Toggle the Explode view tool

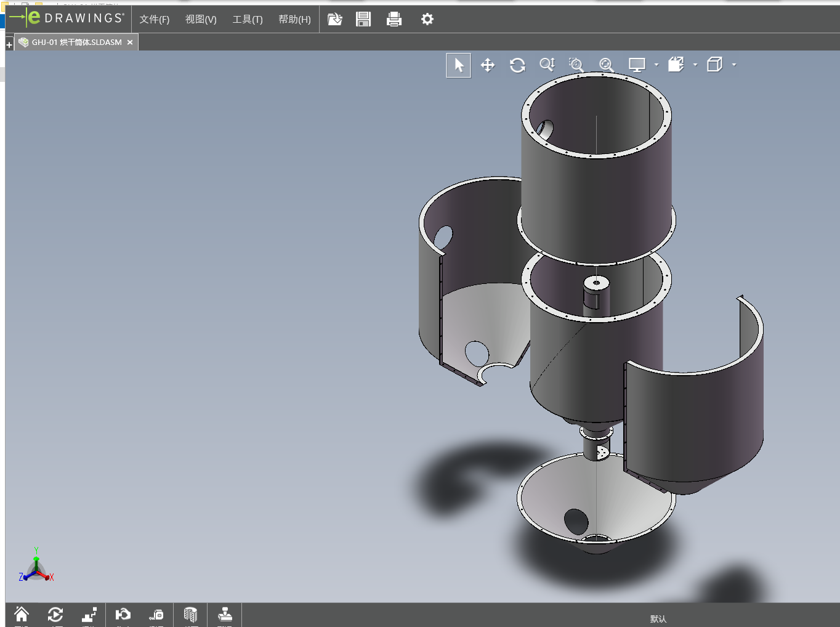coord(89,615)
